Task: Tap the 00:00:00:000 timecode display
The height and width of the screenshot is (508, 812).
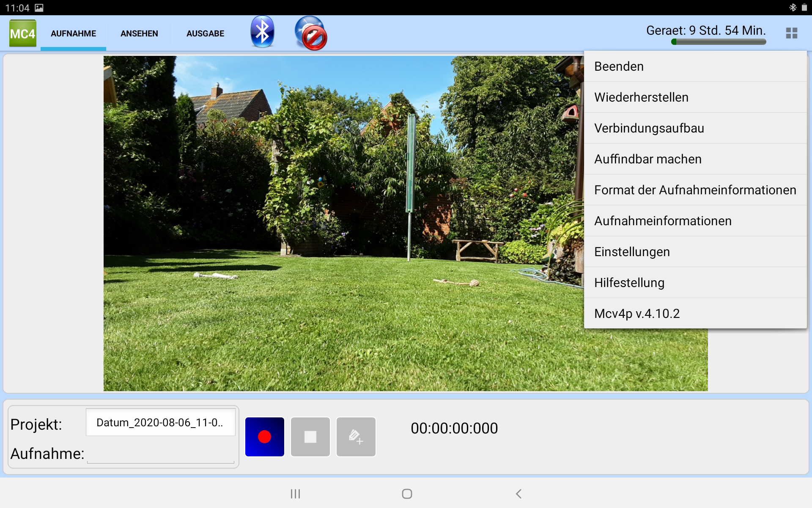Action: (x=454, y=428)
